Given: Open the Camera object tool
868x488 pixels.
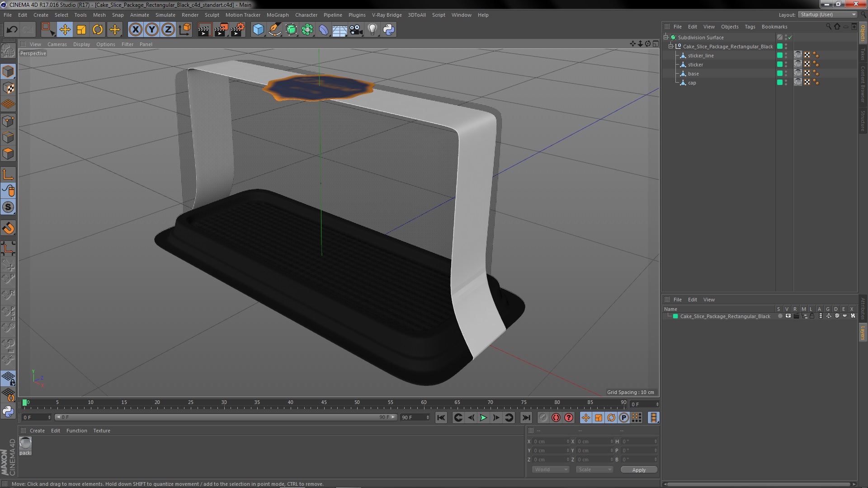Looking at the screenshot, I should click(356, 30).
